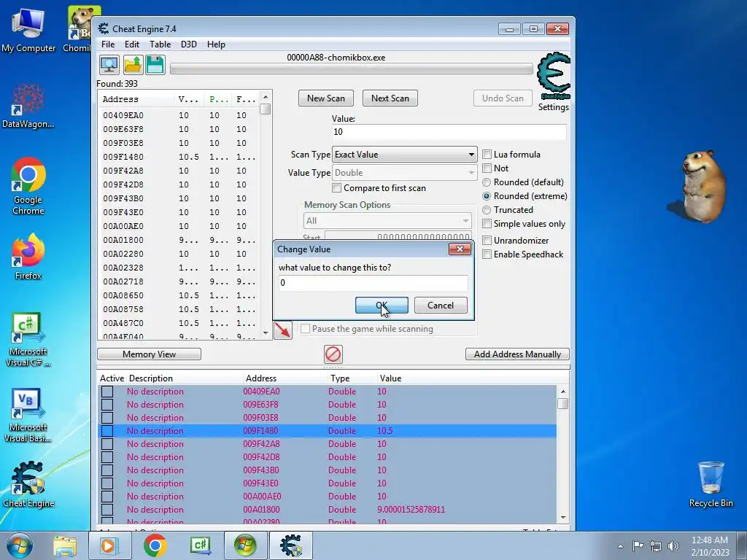
Task: Click the scan progress bar
Action: point(352,69)
